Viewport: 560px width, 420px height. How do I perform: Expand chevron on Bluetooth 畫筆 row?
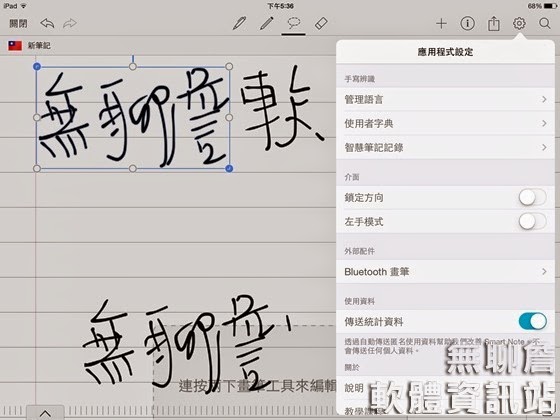(x=544, y=272)
